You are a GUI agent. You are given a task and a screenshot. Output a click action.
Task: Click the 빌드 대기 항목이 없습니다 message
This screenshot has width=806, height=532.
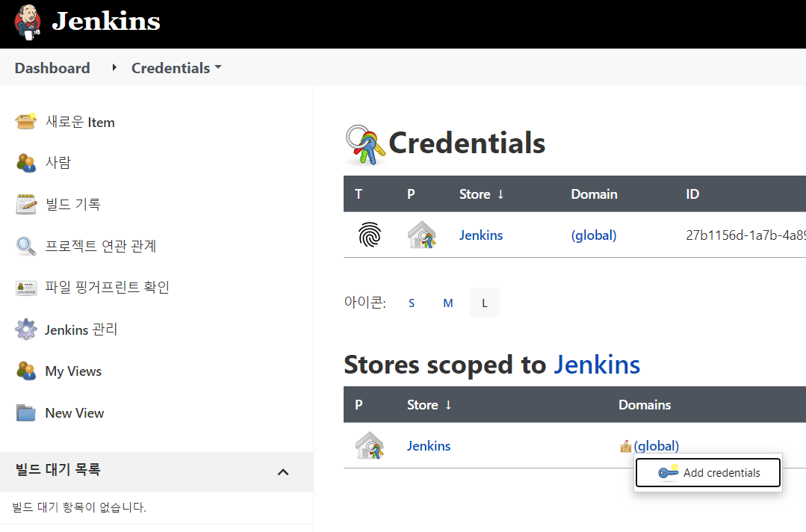pyautogui.click(x=79, y=507)
